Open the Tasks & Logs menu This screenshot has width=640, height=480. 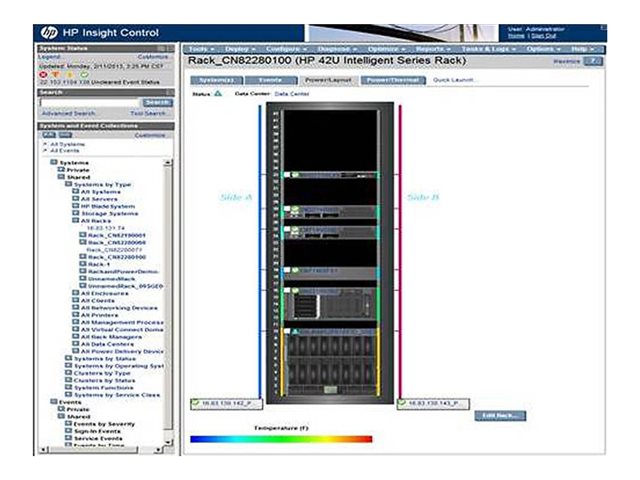tap(488, 49)
